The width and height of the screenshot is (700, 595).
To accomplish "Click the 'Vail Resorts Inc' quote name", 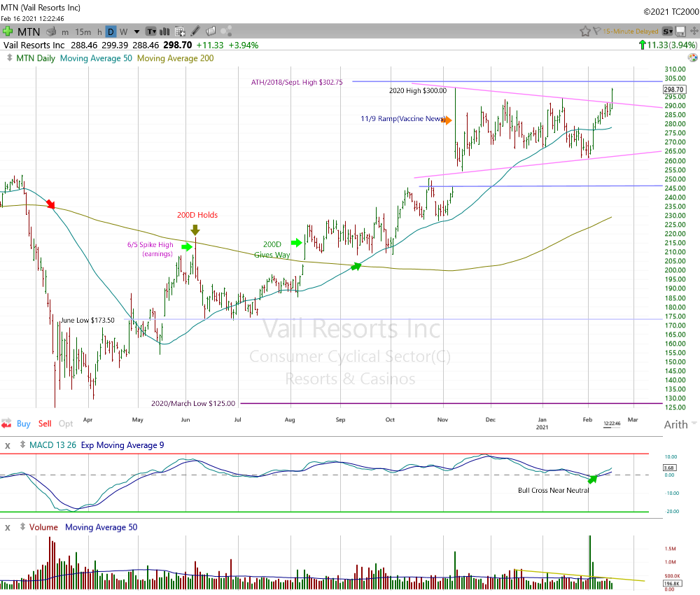I will [34, 45].
